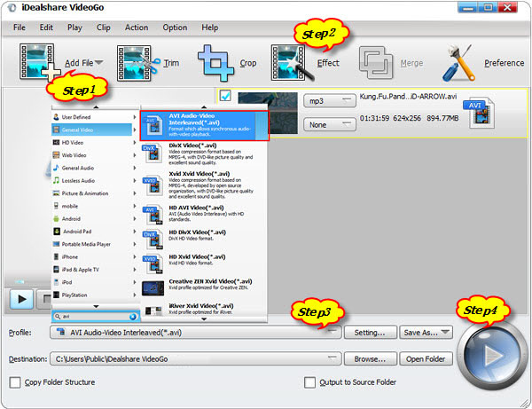Screen dimensions: 532x409
Task: Open the Effect wand icon
Action: pos(292,63)
